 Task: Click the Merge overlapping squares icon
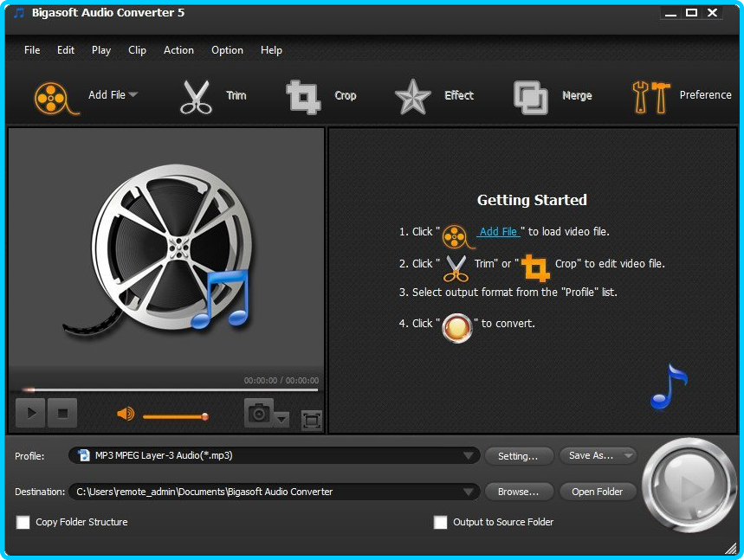(531, 98)
